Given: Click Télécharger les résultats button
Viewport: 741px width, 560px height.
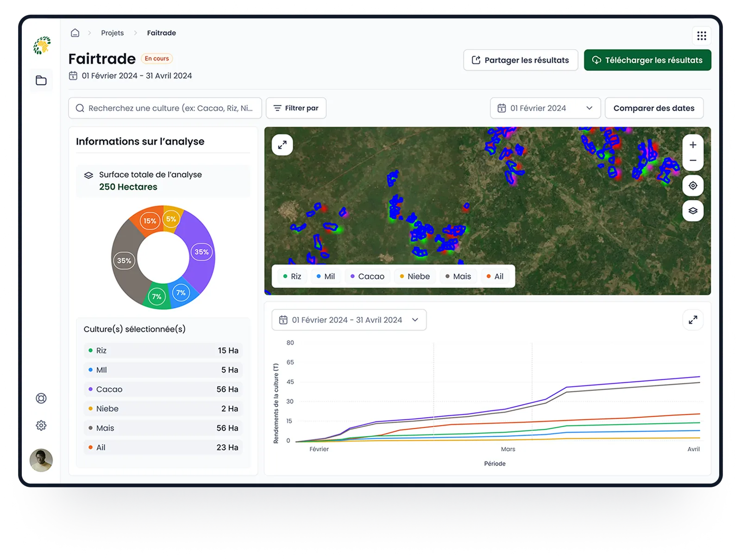Looking at the screenshot, I should pos(647,60).
